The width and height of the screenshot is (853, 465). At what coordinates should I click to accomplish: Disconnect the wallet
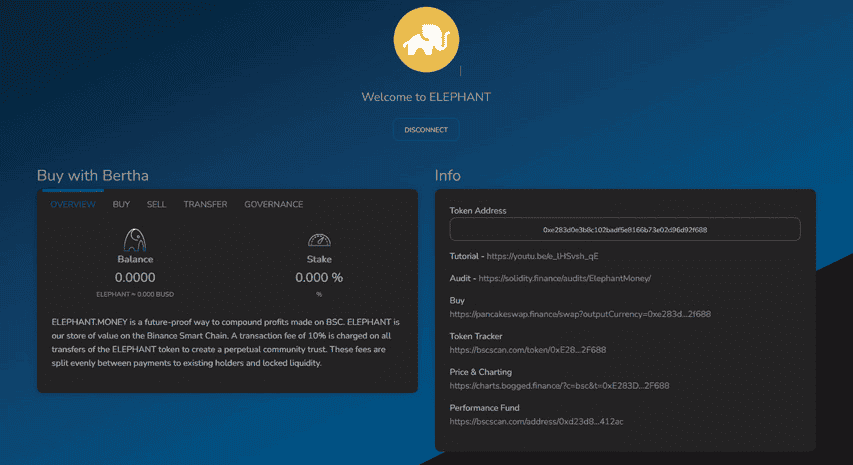click(x=426, y=130)
